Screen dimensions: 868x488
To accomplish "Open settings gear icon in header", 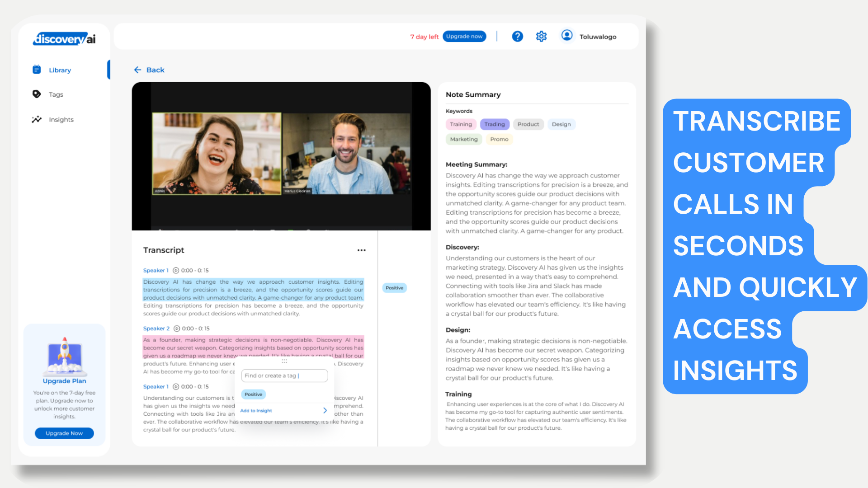I will pos(541,37).
